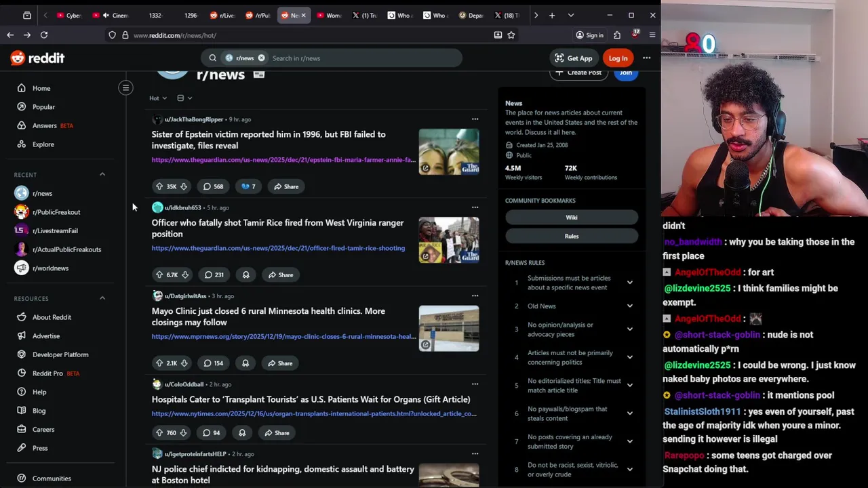Open Developer Platform in resources
The width and height of the screenshot is (868, 488).
[60, 354]
